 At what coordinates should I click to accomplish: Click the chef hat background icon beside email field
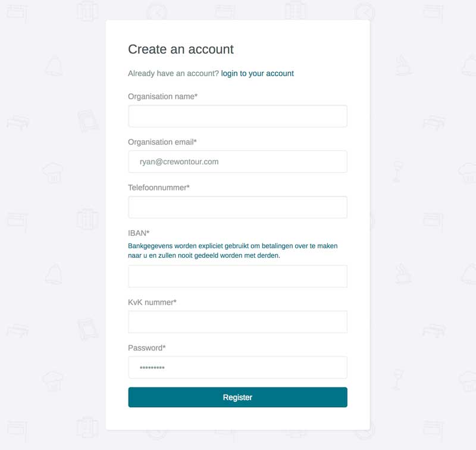[52, 173]
